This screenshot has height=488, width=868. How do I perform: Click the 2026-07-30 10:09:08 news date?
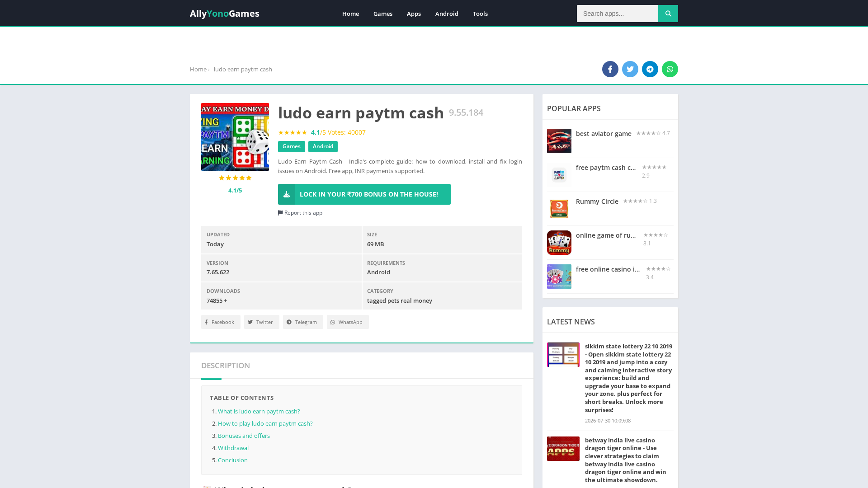[608, 421]
